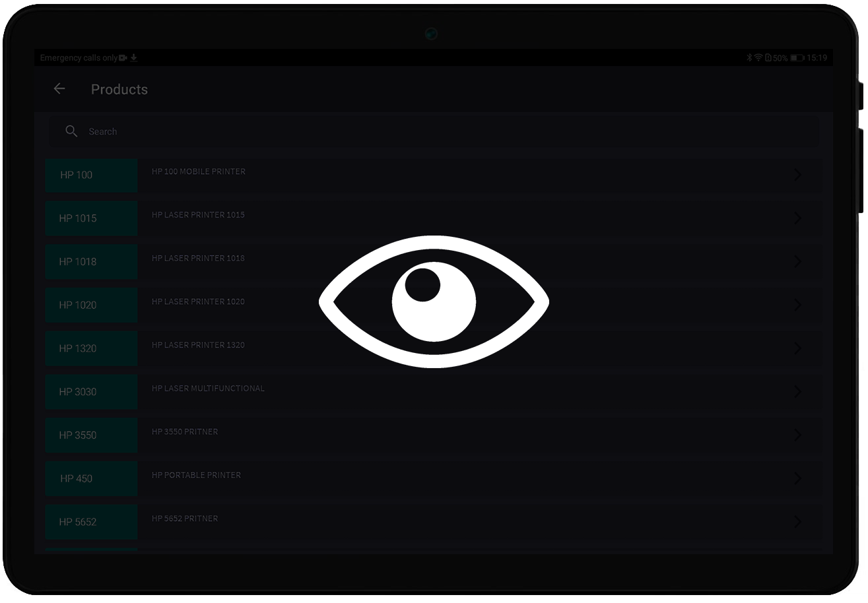Tap the back arrow beside Products
Image resolution: width=868 pixels, height=603 pixels.
coord(59,89)
